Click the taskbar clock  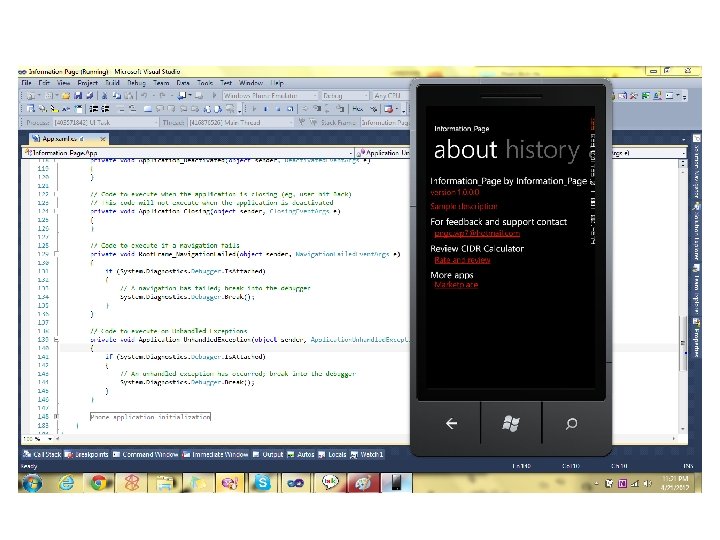coord(675,483)
